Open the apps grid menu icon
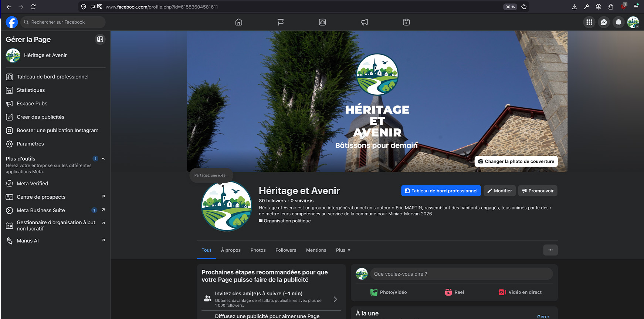 pos(589,22)
